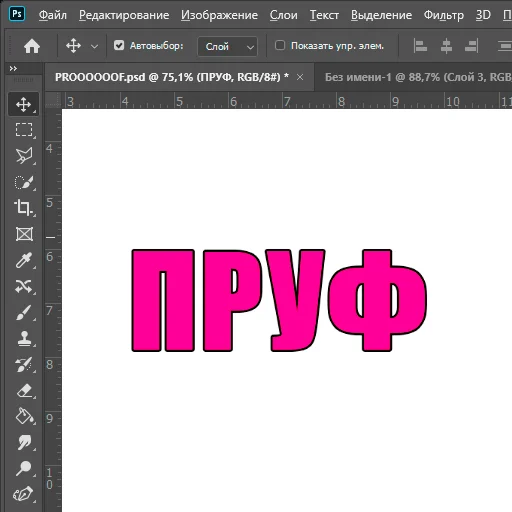Pick the Eyedropper tool
This screenshot has width=512, height=512.
coord(24,260)
